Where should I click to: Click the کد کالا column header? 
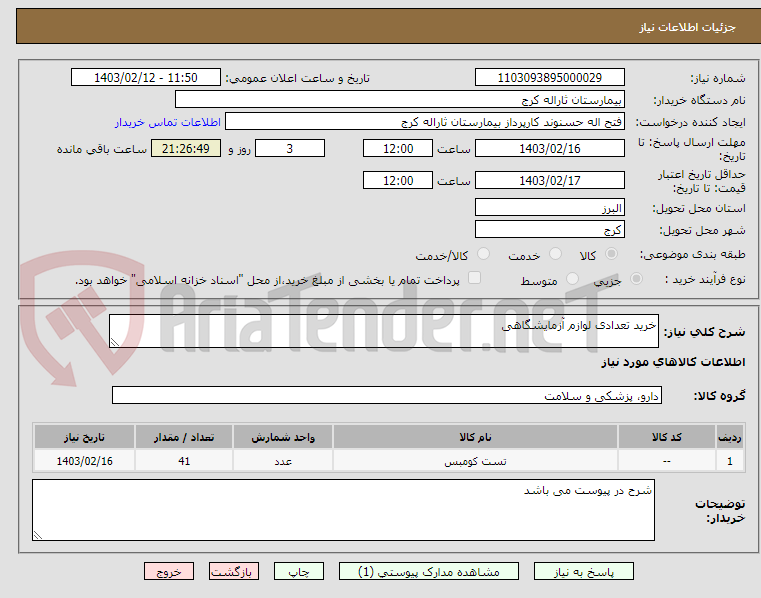tap(666, 437)
